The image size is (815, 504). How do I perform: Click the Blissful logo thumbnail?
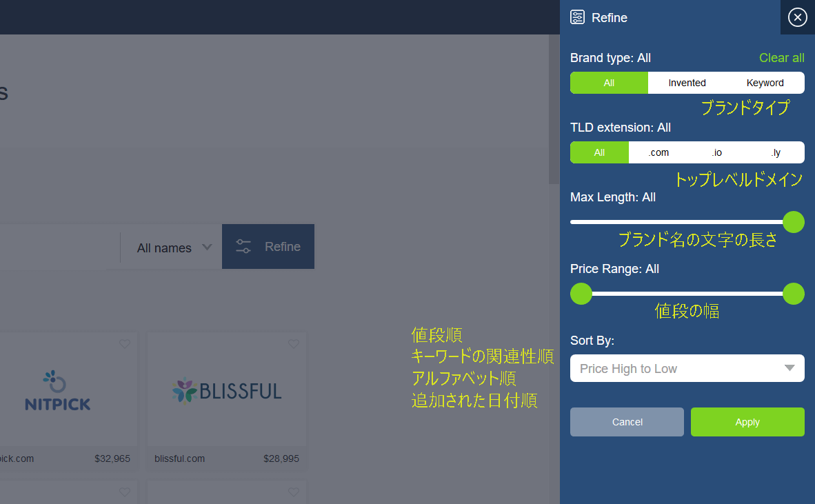click(227, 391)
